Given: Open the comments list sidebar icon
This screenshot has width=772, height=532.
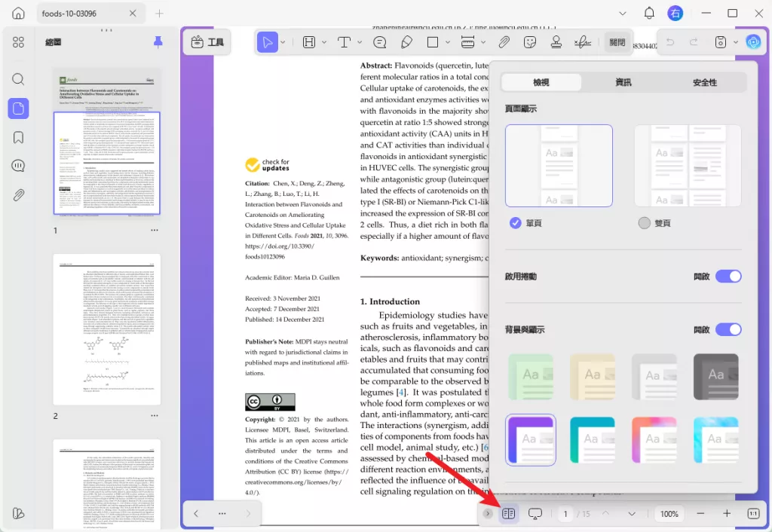Looking at the screenshot, I should point(18,166).
